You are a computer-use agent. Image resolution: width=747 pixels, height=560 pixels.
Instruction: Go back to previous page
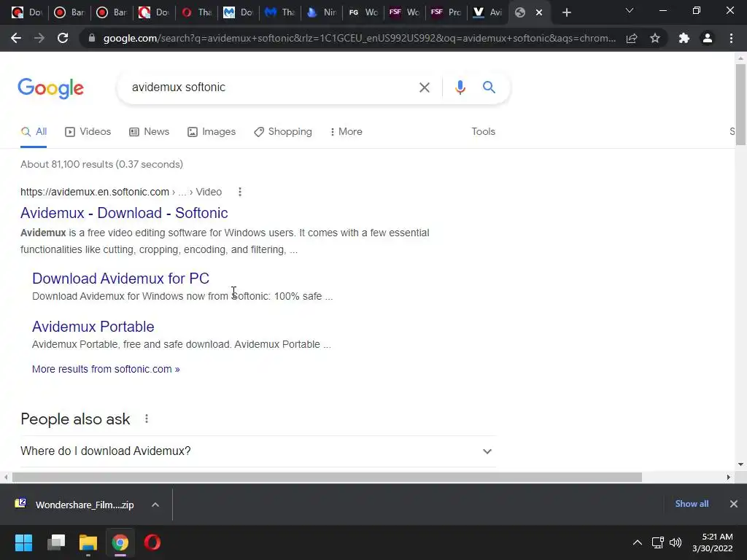pos(16,38)
